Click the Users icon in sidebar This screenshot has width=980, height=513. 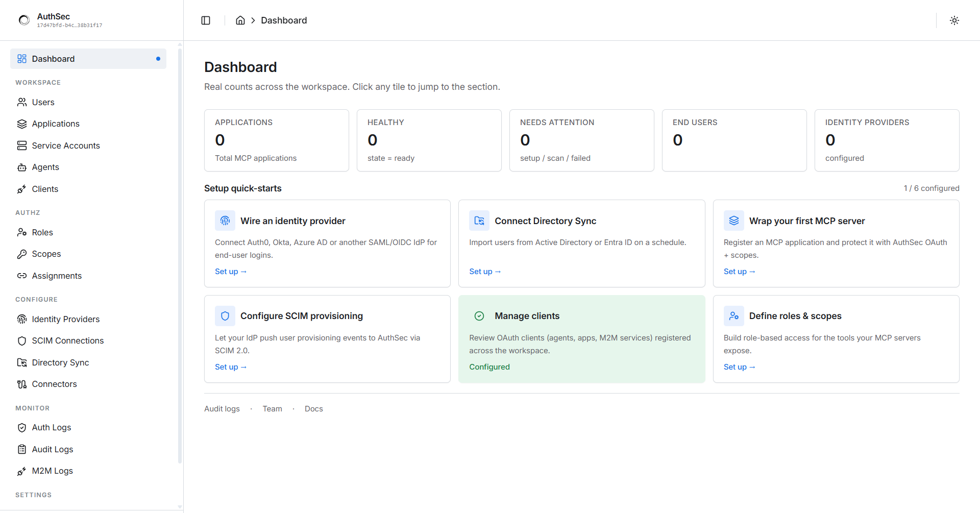pyautogui.click(x=22, y=102)
